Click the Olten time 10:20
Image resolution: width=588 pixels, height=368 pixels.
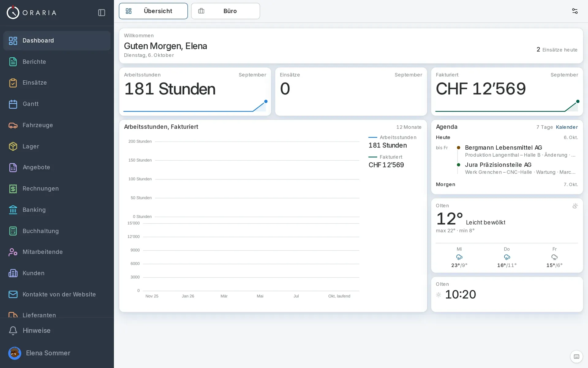tap(460, 295)
